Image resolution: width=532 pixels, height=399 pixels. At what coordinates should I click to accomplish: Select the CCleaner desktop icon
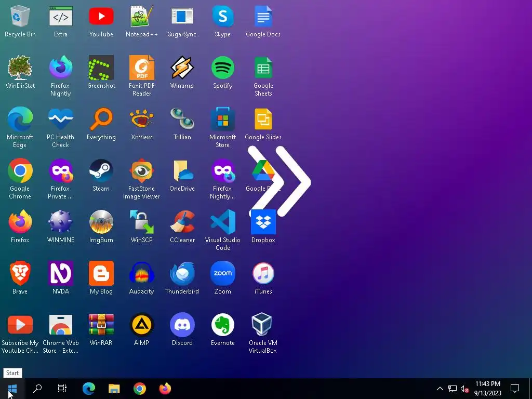click(182, 222)
